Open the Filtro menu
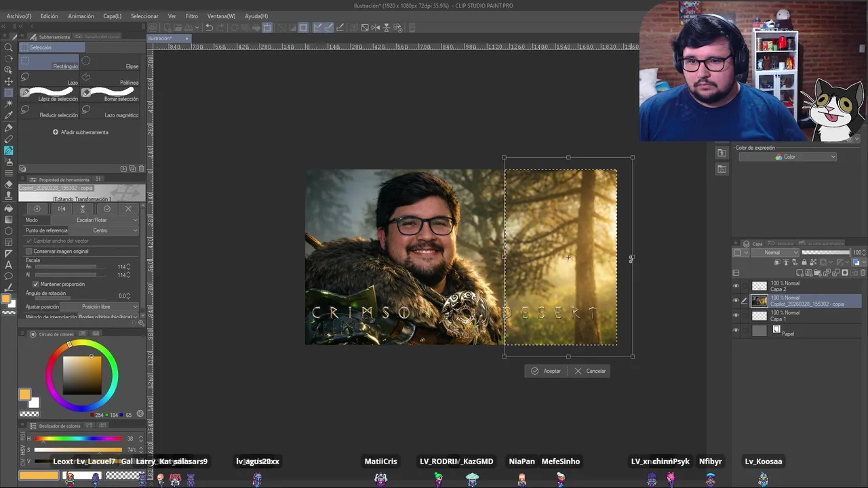This screenshot has width=868, height=488. click(x=192, y=16)
